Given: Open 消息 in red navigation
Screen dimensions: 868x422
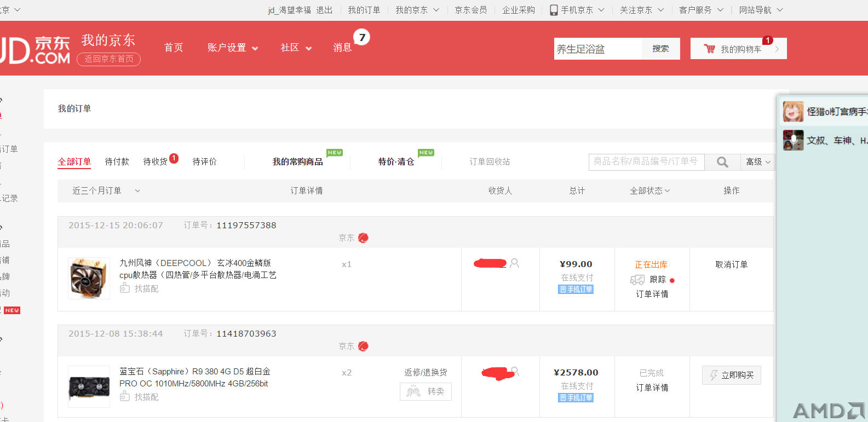Looking at the screenshot, I should coord(343,48).
